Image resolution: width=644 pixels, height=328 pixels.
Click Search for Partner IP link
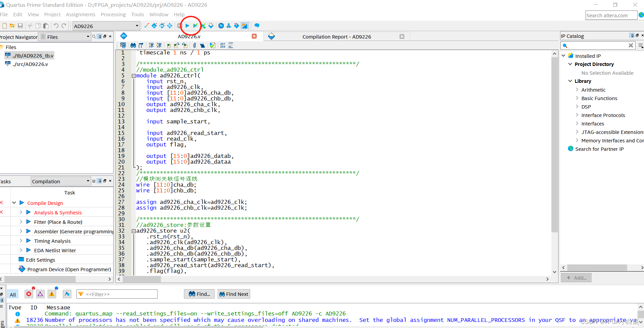(599, 149)
